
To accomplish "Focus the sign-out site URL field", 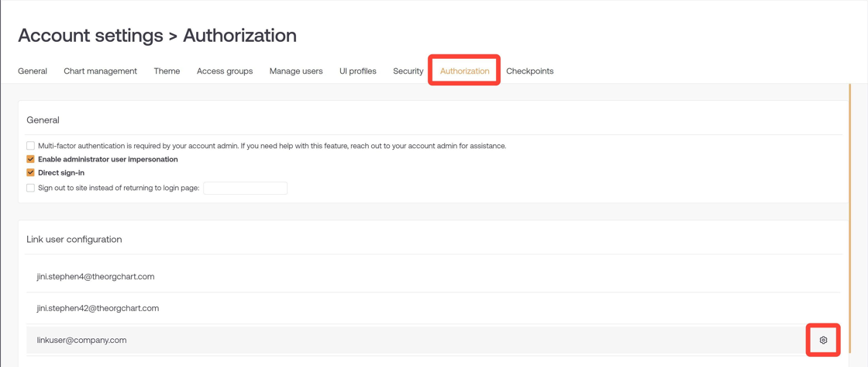I will pyautogui.click(x=245, y=188).
